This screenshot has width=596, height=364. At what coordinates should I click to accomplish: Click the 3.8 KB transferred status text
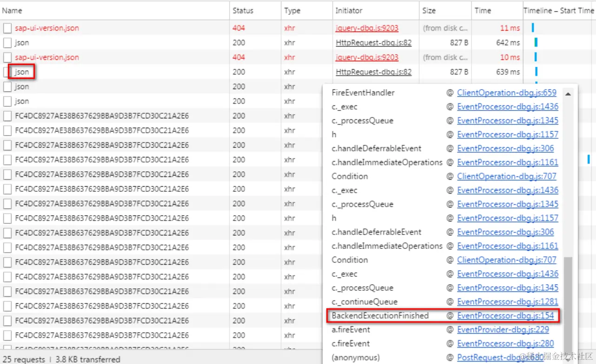point(88,359)
